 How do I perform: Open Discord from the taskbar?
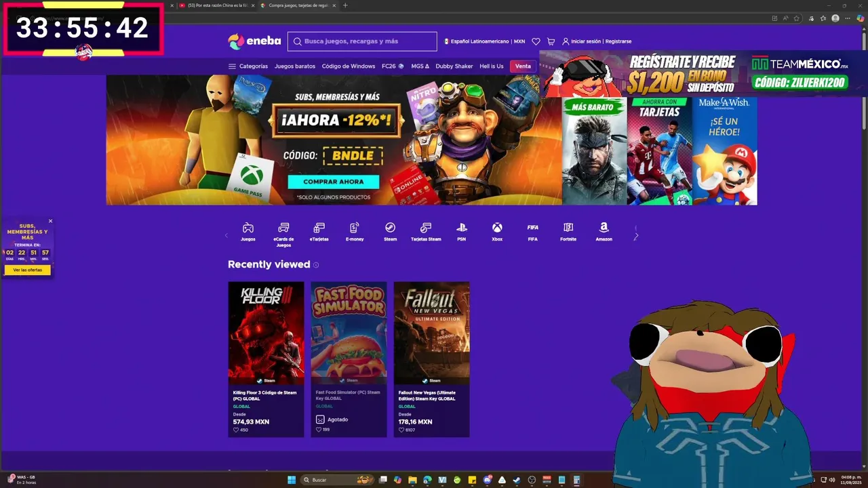[x=487, y=480]
